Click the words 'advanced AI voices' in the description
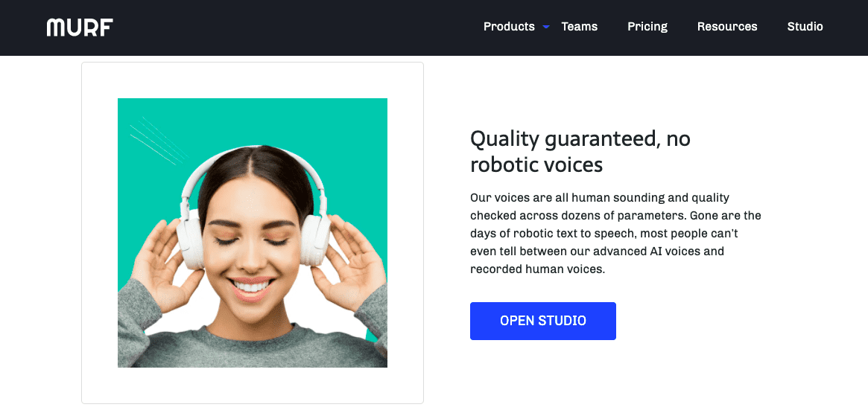 coord(650,251)
